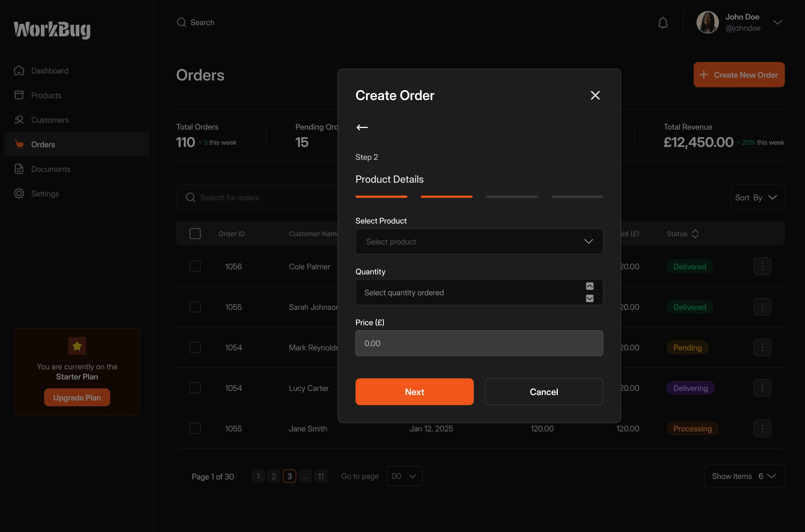Click the Next button

414,392
